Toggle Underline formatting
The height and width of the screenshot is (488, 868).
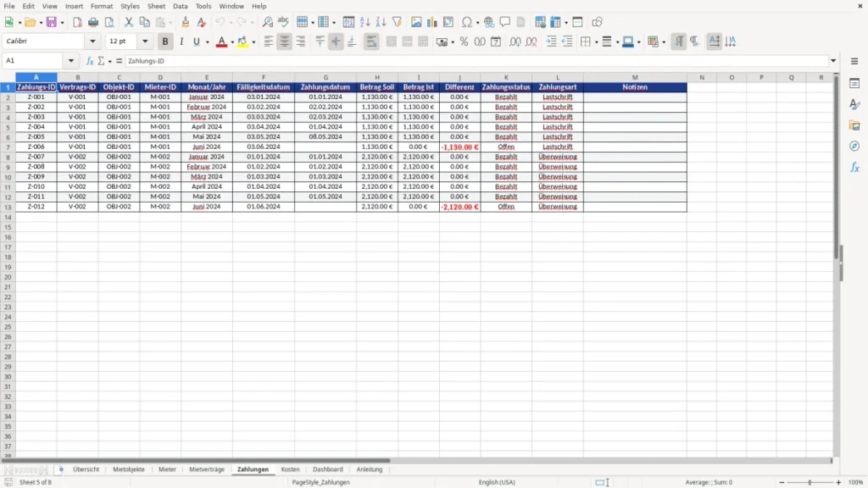196,42
